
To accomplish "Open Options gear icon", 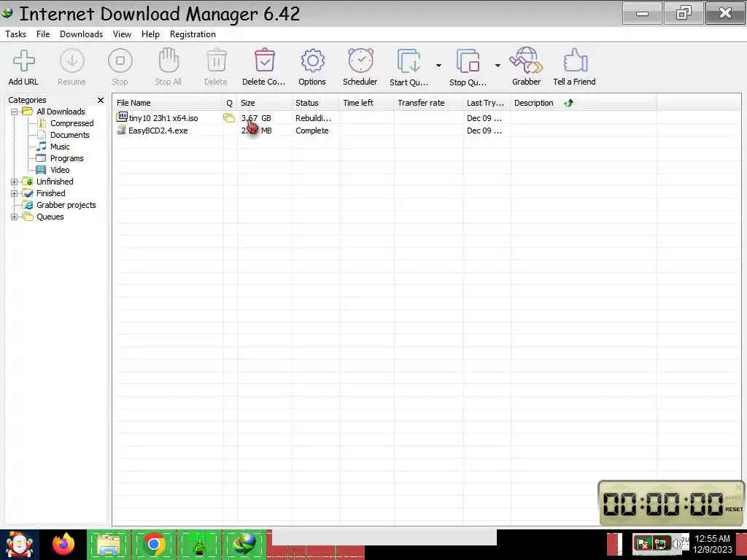I will 312,61.
